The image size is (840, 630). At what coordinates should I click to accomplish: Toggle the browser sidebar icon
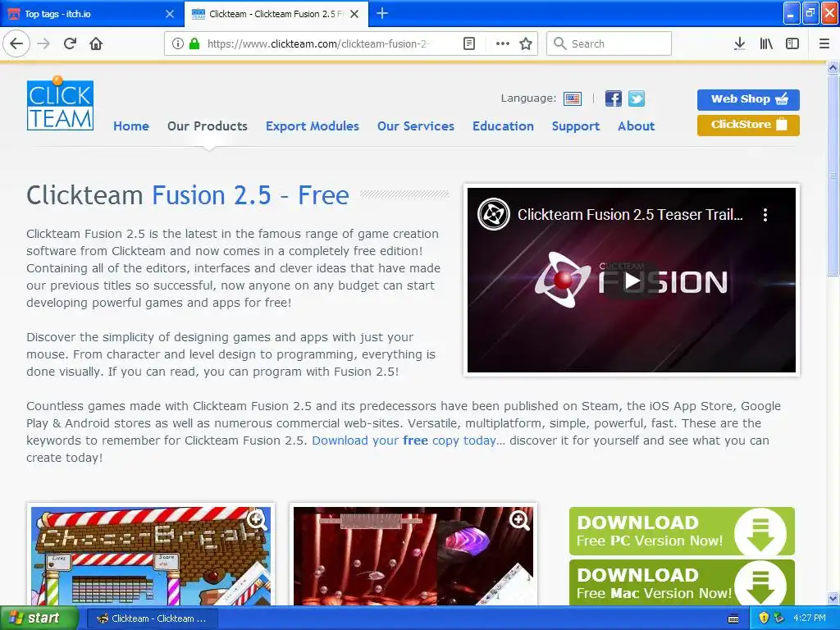792,43
